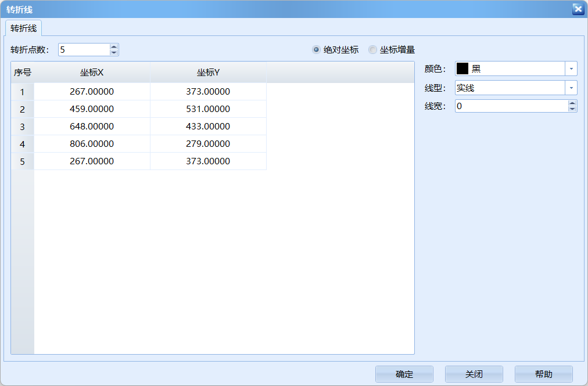
Task: Decrement 转折点数 using the down arrow
Action: coord(114,52)
